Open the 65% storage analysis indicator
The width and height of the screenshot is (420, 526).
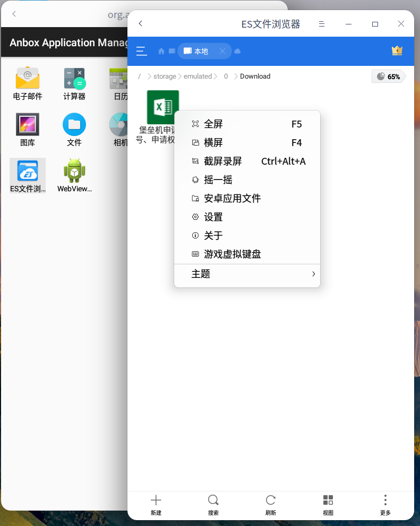click(389, 77)
